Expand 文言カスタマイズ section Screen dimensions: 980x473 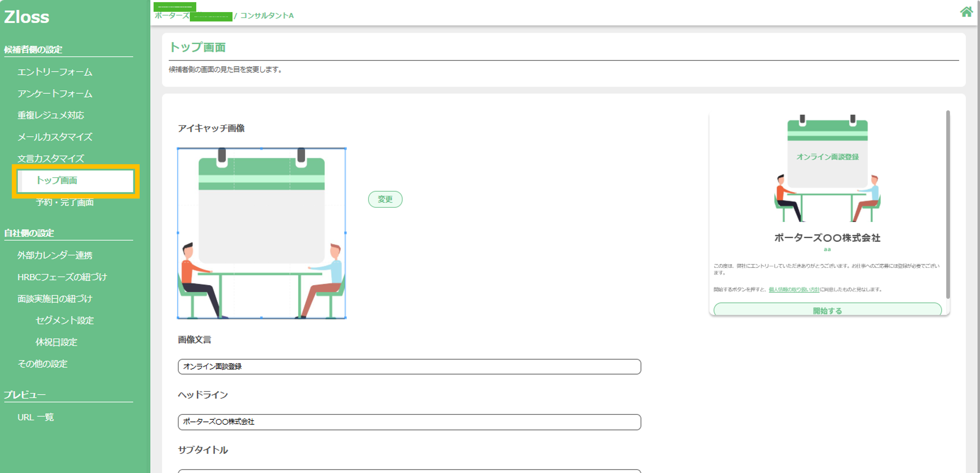pos(50,158)
